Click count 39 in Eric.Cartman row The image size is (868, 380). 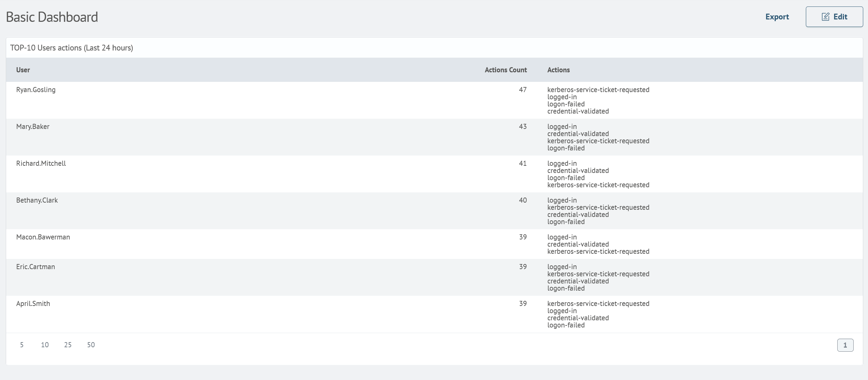tap(523, 267)
